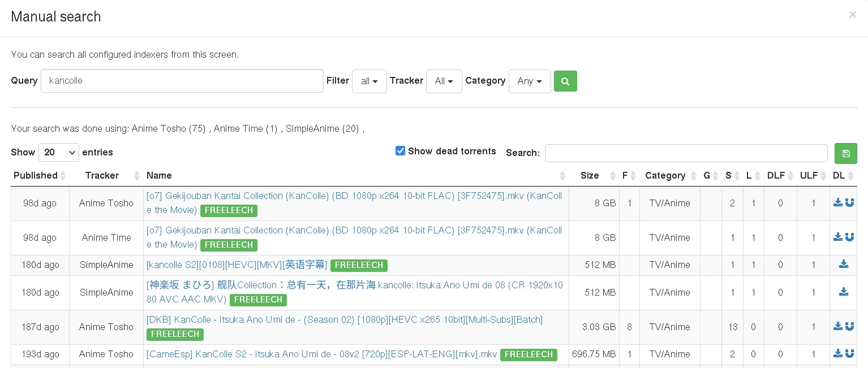This screenshot has width=868, height=368.
Task: Open the Category dropdown showing Any
Action: [x=529, y=81]
